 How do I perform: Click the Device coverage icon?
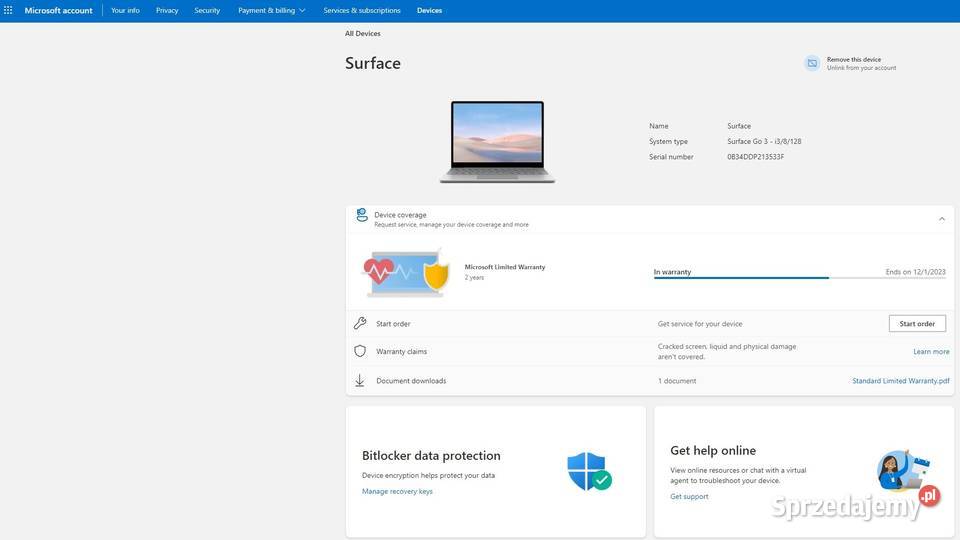tap(362, 215)
